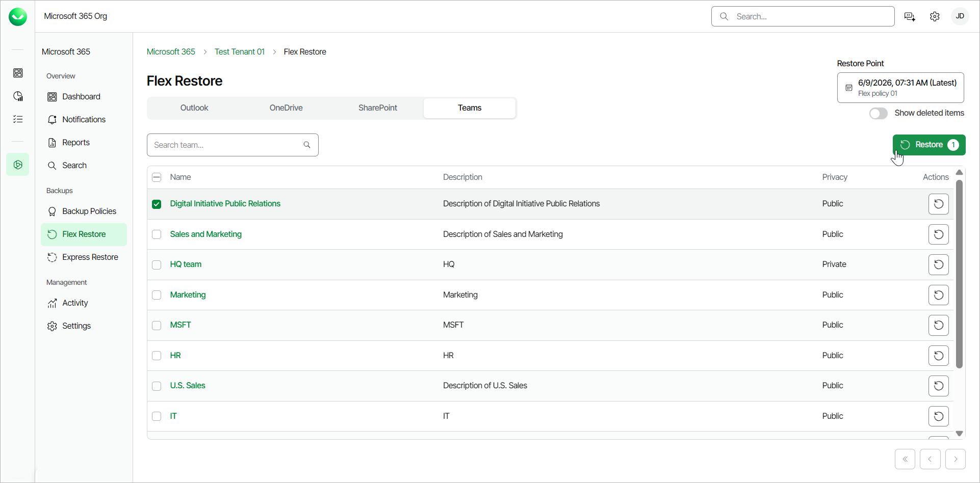Enable the Show deleted items toggle

coord(879,113)
